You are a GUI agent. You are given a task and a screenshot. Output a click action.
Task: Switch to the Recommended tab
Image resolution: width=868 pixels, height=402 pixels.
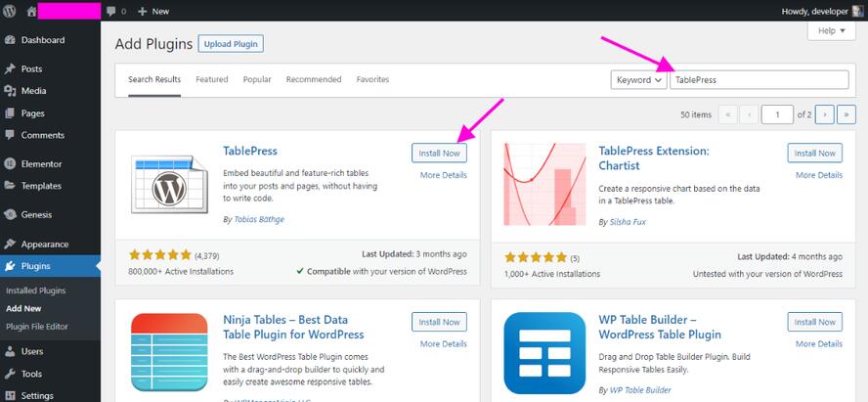[313, 79]
